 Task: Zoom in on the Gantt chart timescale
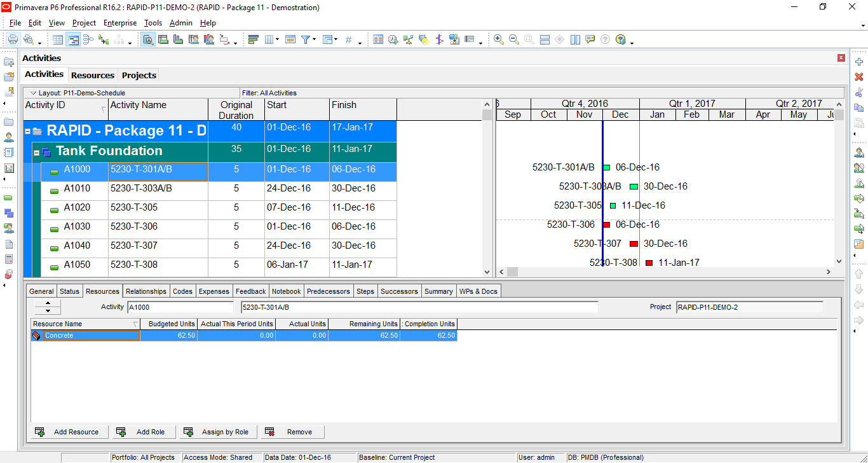pos(498,39)
